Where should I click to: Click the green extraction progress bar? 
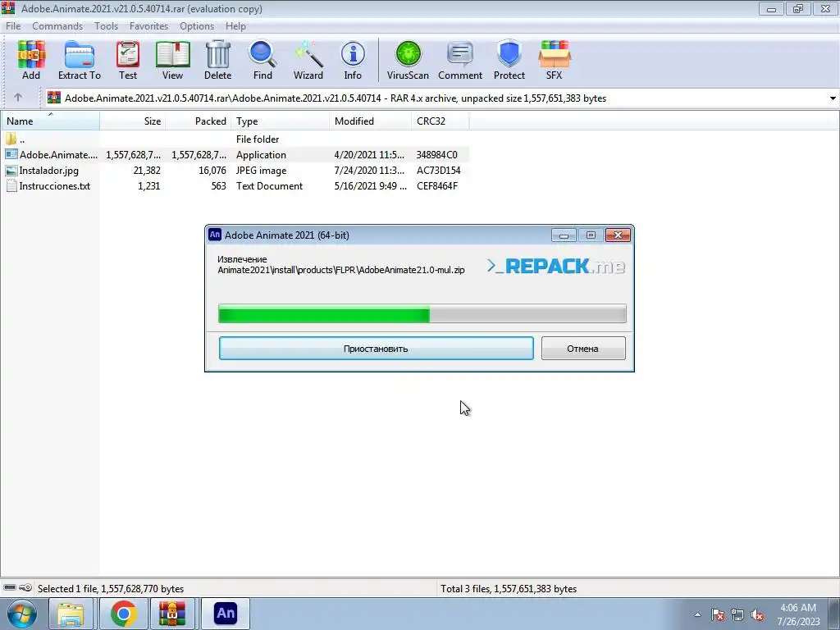click(x=422, y=313)
